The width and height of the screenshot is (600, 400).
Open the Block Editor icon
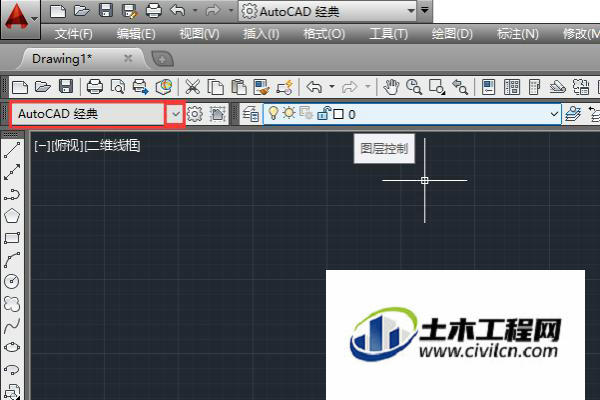(x=285, y=87)
